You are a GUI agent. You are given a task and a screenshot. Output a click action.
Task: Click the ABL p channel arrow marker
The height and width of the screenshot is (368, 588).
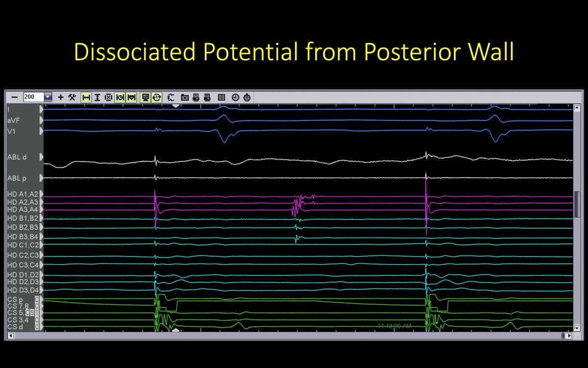click(41, 178)
